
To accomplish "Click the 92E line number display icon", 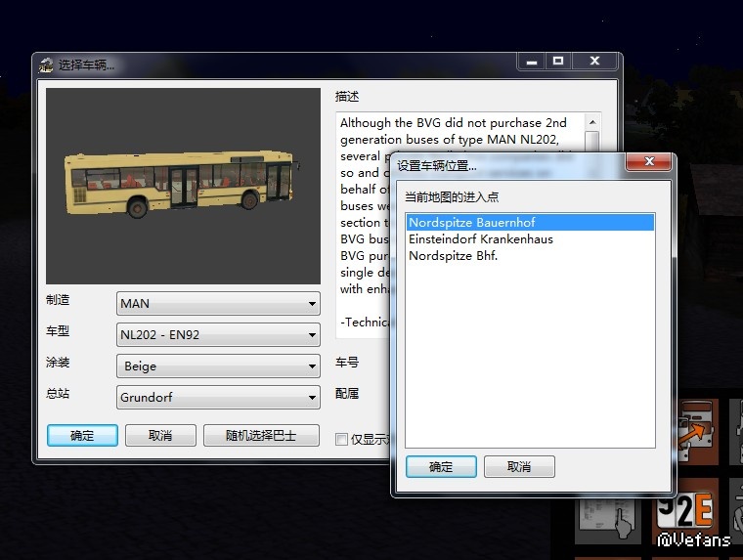I will pos(698,509).
